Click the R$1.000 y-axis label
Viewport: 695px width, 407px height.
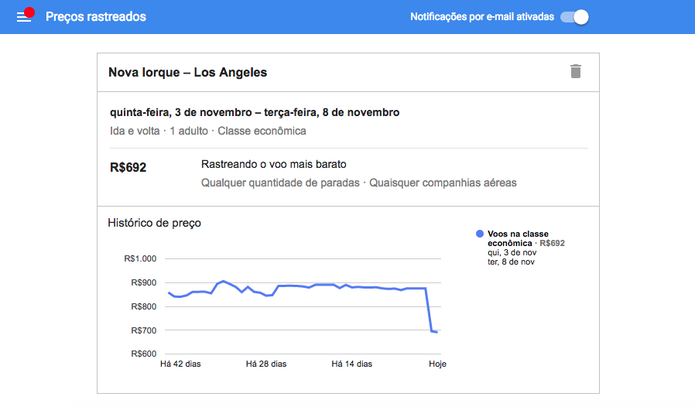[x=140, y=258]
